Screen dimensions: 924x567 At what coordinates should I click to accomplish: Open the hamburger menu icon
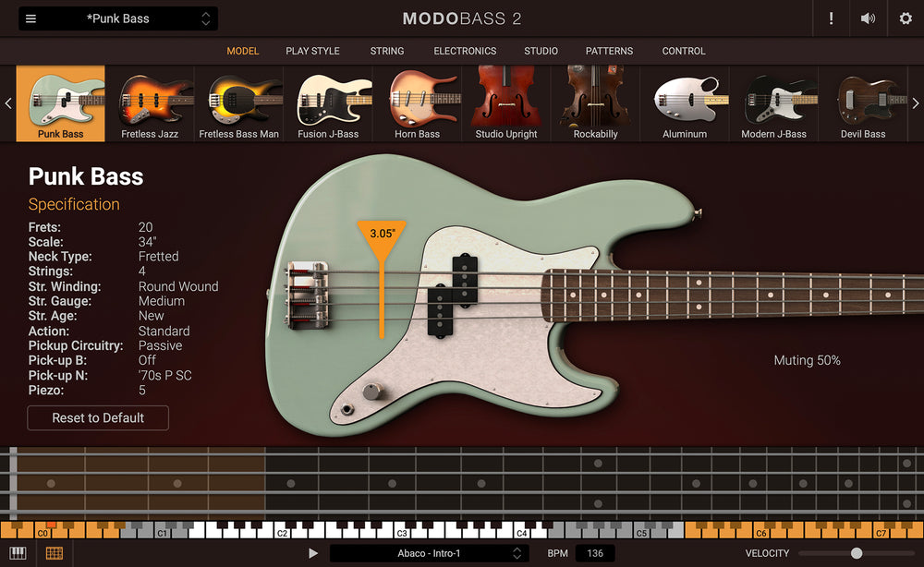point(30,18)
